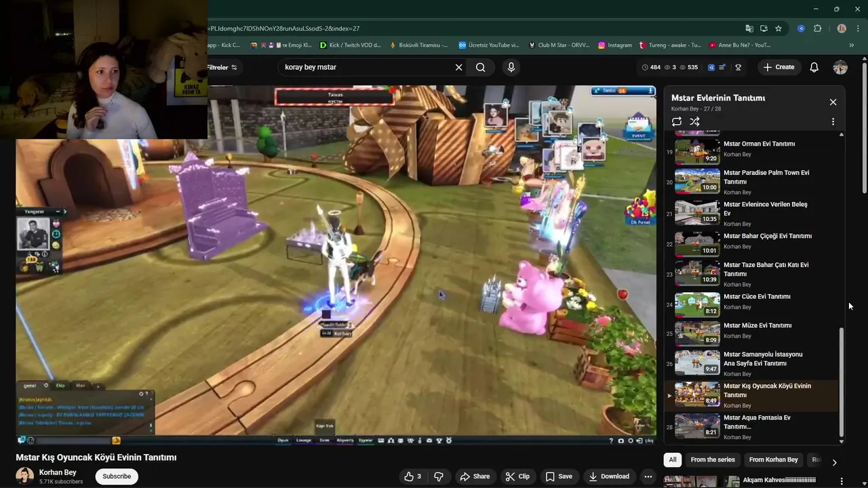Loop the Mstar Evlerinin Tanıtımı playlist
Screen dimensions: 868x488
[677, 122]
